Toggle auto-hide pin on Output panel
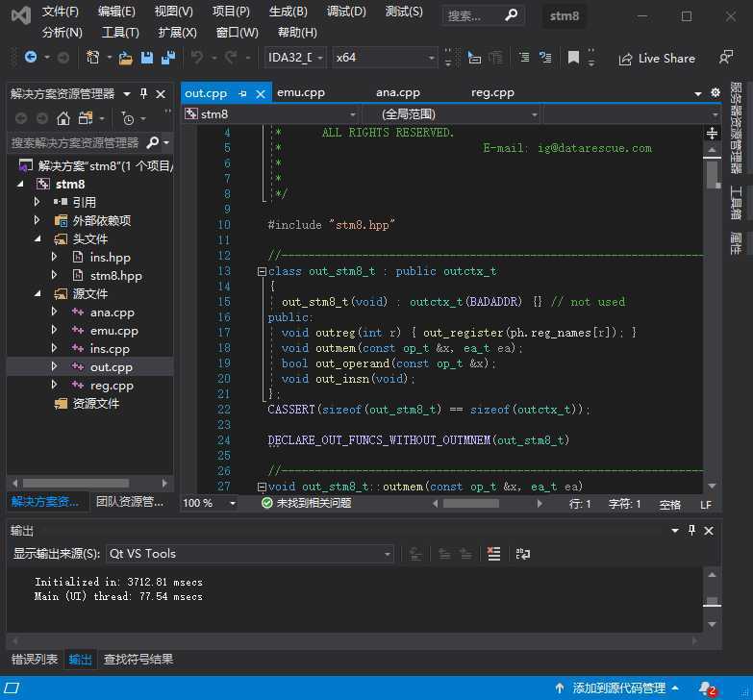Screen dimensions: 753x700 pos(691,530)
